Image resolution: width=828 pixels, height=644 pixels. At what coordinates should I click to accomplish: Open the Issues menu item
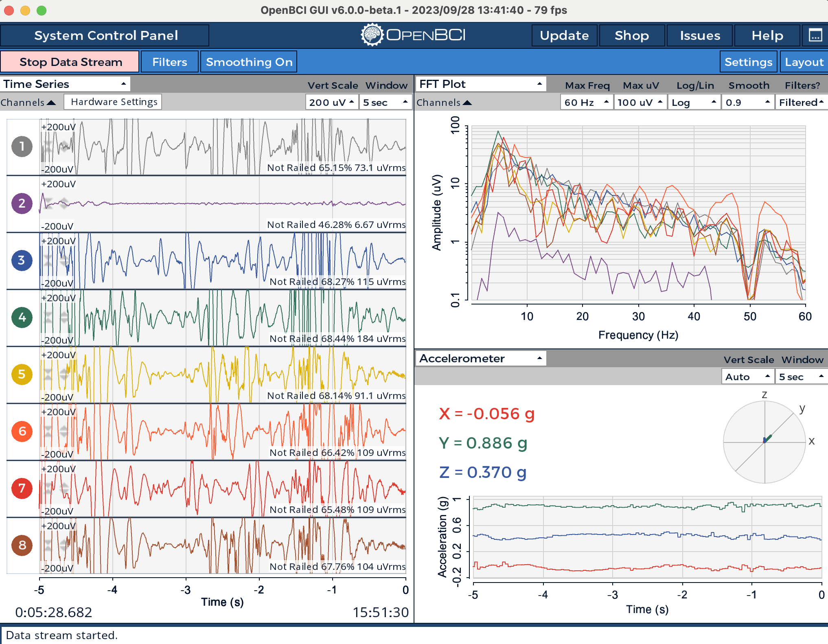pyautogui.click(x=699, y=35)
